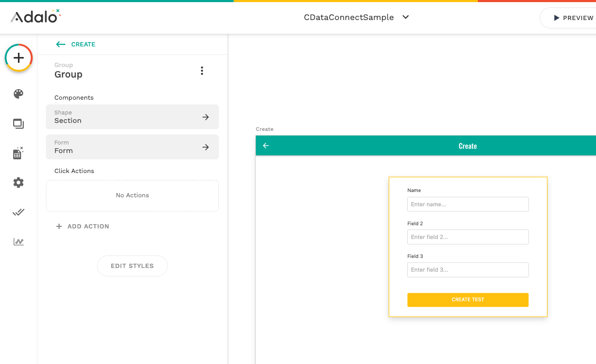Click the Adalo logo
The width and height of the screenshot is (596, 364).
(x=36, y=17)
